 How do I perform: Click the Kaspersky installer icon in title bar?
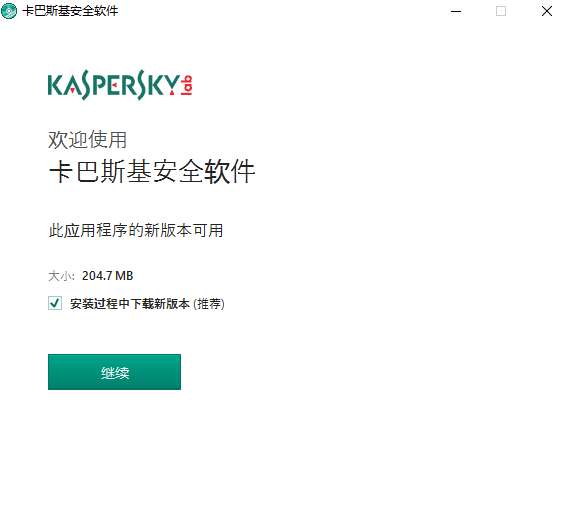point(9,11)
